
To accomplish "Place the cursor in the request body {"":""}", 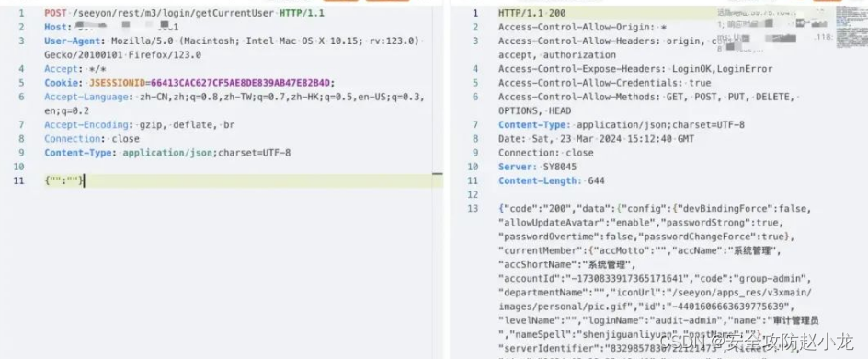I will click(x=63, y=180).
